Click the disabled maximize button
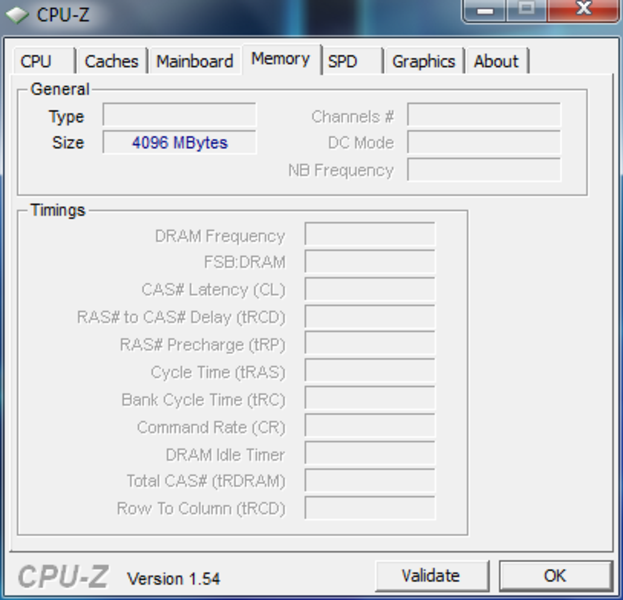Image resolution: width=623 pixels, height=600 pixels. point(527,11)
